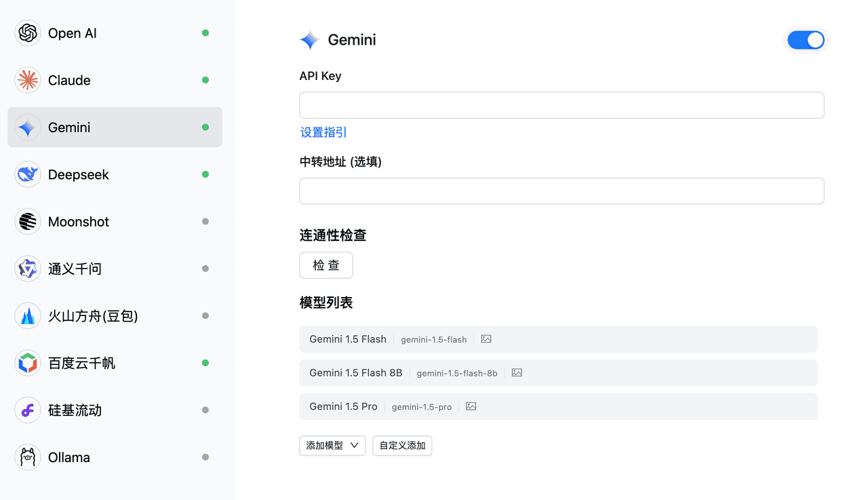Click the 通义千问 logo icon
The height and width of the screenshot is (500, 868).
pos(28,269)
